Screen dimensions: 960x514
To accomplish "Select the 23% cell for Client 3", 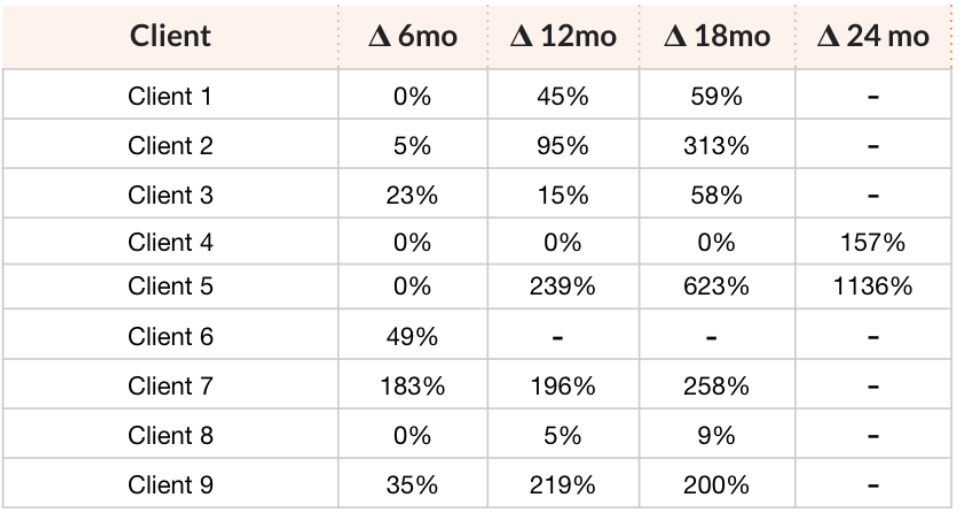I will 413,194.
